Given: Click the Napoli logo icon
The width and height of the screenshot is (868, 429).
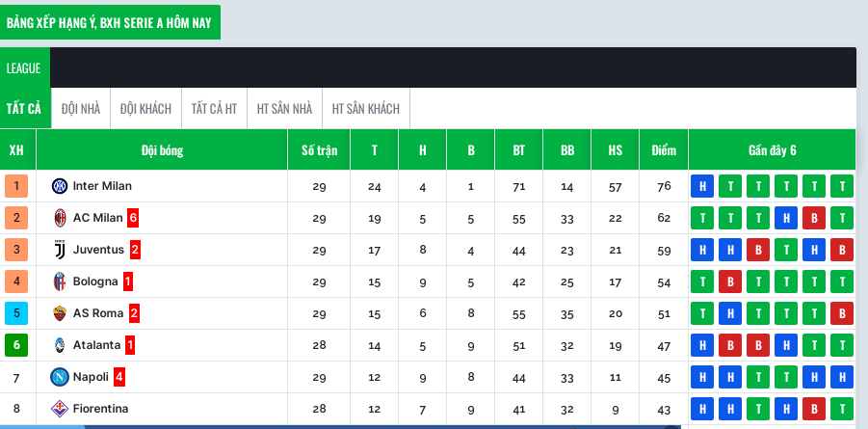Looking at the screenshot, I should (x=59, y=377).
